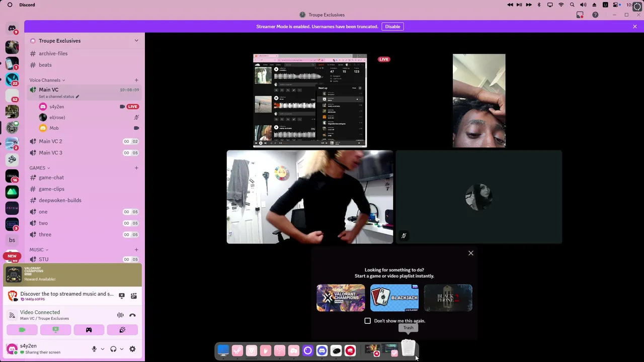
Task: Open microphone input options chevron
Action: (x=103, y=349)
